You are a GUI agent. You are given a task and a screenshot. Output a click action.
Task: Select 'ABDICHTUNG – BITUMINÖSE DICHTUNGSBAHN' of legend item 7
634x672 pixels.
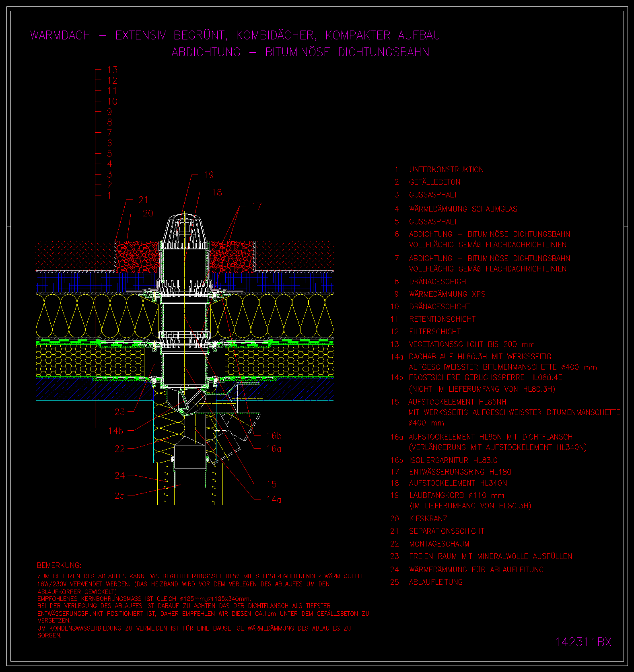pyautogui.click(x=490, y=259)
